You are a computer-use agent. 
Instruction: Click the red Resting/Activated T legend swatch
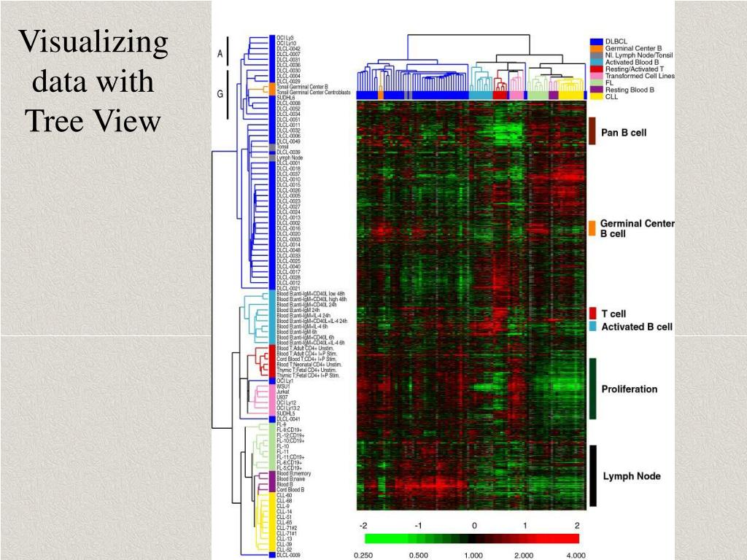click(597, 69)
